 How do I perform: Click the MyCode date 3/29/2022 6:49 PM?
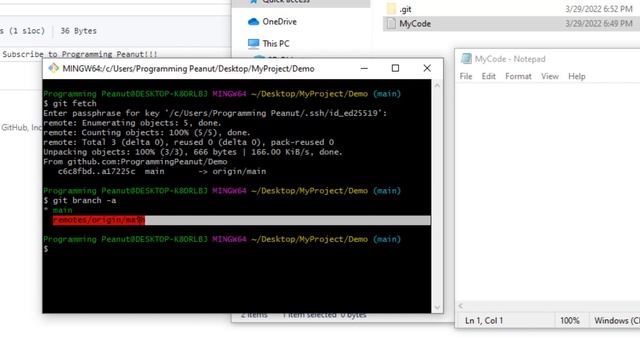tap(599, 24)
